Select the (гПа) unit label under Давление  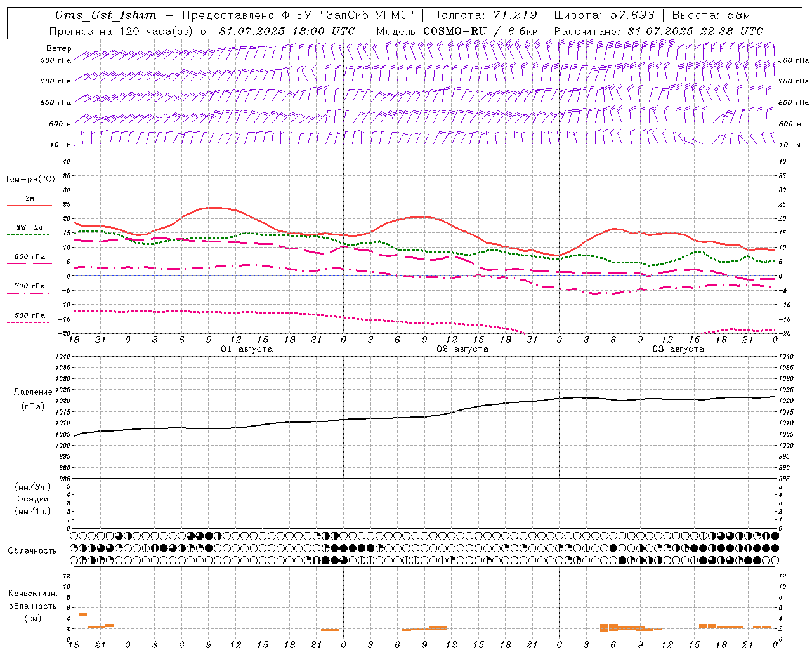click(33, 406)
